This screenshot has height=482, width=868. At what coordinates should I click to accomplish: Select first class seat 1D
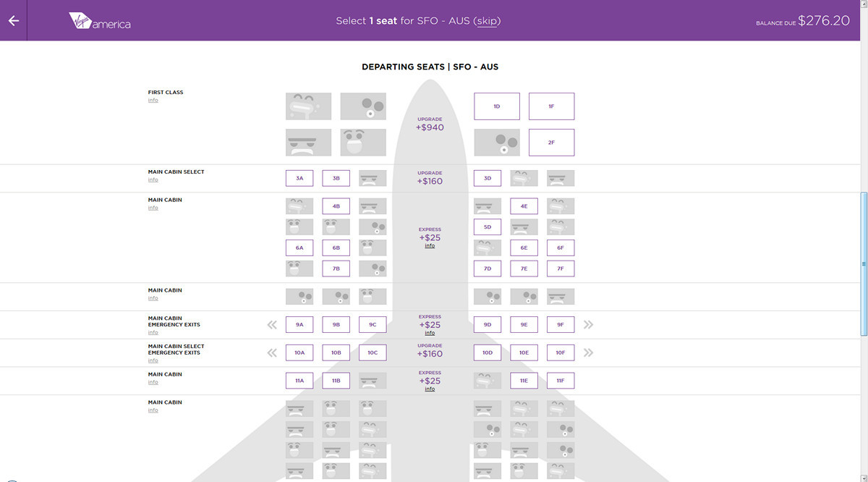click(497, 106)
